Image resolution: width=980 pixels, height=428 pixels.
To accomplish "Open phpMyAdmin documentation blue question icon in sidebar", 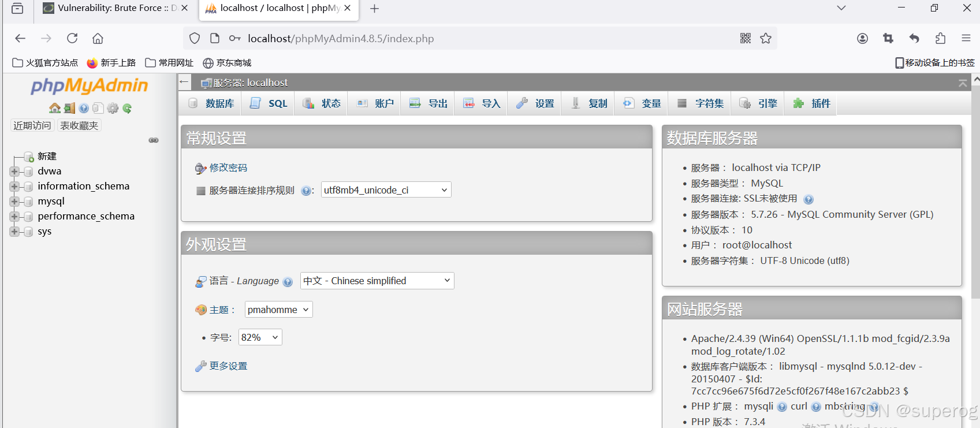I will tap(84, 108).
